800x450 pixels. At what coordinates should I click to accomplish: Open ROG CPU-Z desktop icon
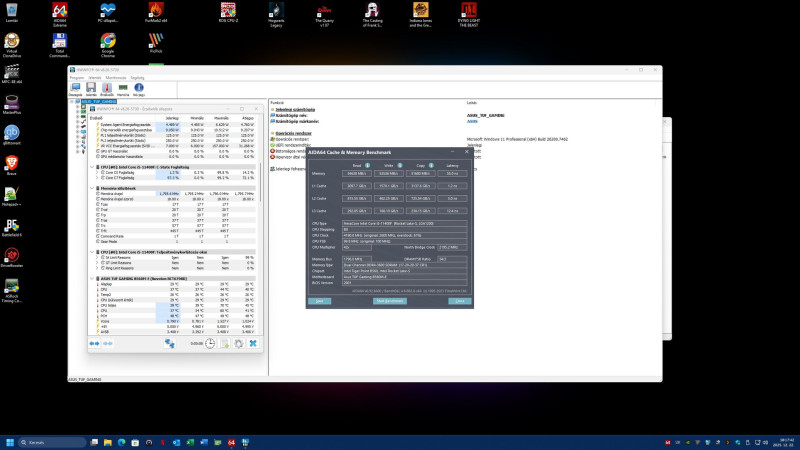[x=228, y=13]
